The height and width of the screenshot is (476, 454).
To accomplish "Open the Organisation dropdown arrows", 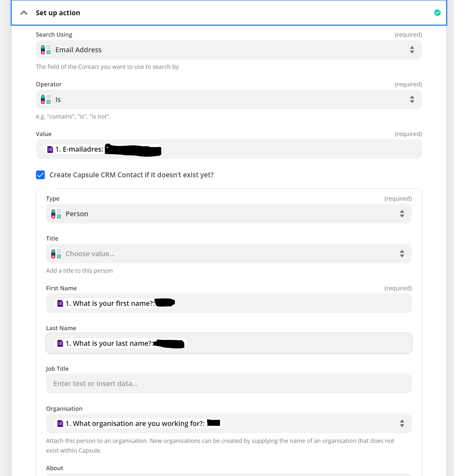I will [x=402, y=423].
